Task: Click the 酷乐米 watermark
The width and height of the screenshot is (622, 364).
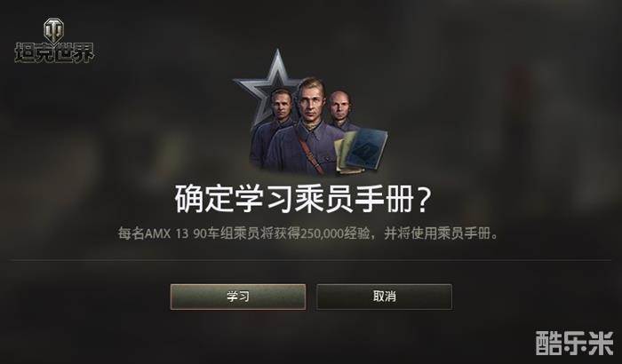Action: (x=574, y=343)
